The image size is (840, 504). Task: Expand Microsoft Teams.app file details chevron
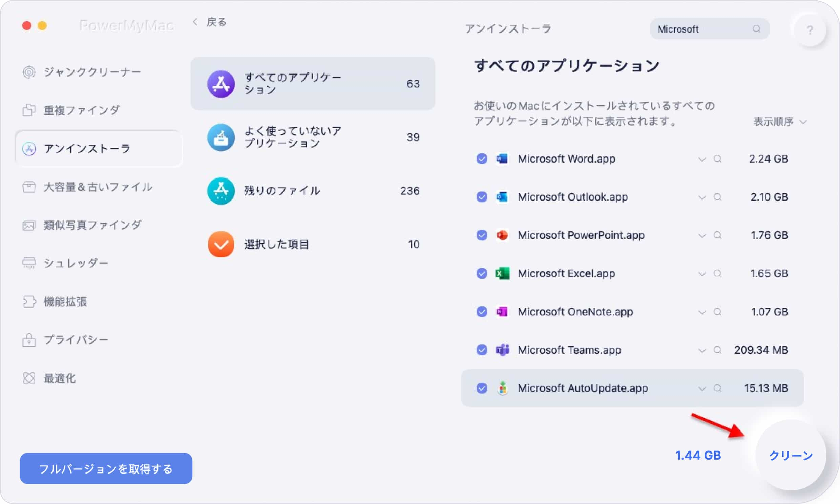702,351
